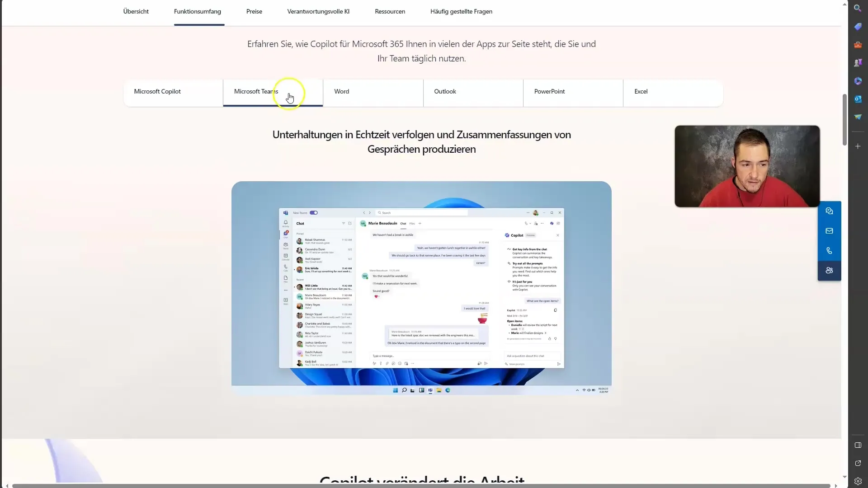Open the Ressourcen navigation item
The width and height of the screenshot is (868, 488).
[x=390, y=11]
